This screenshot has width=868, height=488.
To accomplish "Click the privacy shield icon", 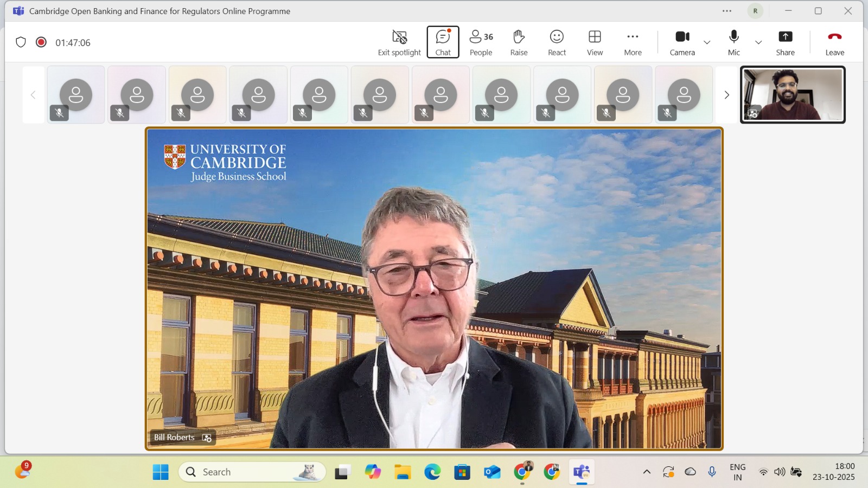I will click(x=21, y=42).
